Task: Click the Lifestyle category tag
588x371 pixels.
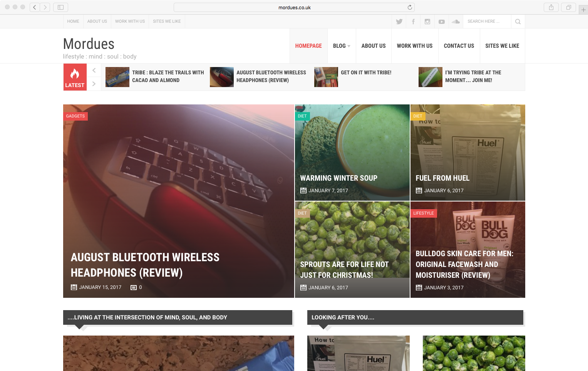Action: (x=424, y=213)
